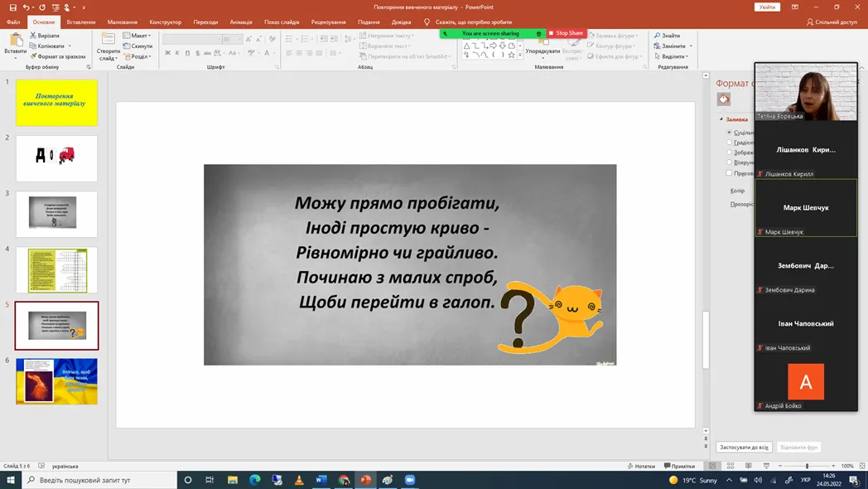Click the Save icon in quick access toolbar
The width and height of the screenshot is (868, 489).
click(12, 7)
